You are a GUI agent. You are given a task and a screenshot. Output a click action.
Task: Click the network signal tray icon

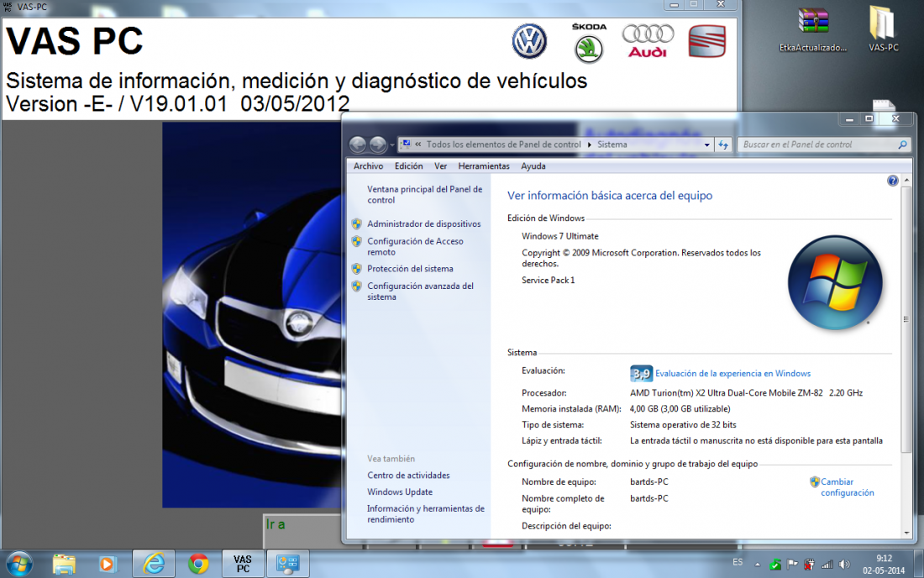coord(827,565)
